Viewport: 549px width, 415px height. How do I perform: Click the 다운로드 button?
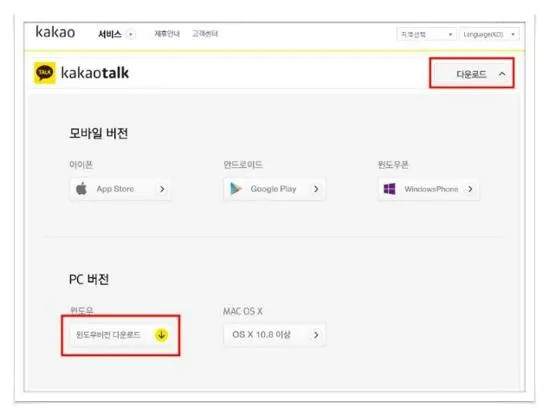point(472,73)
